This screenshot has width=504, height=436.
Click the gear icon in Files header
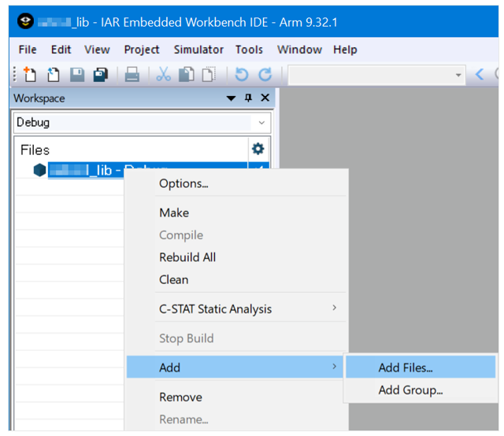point(258,149)
